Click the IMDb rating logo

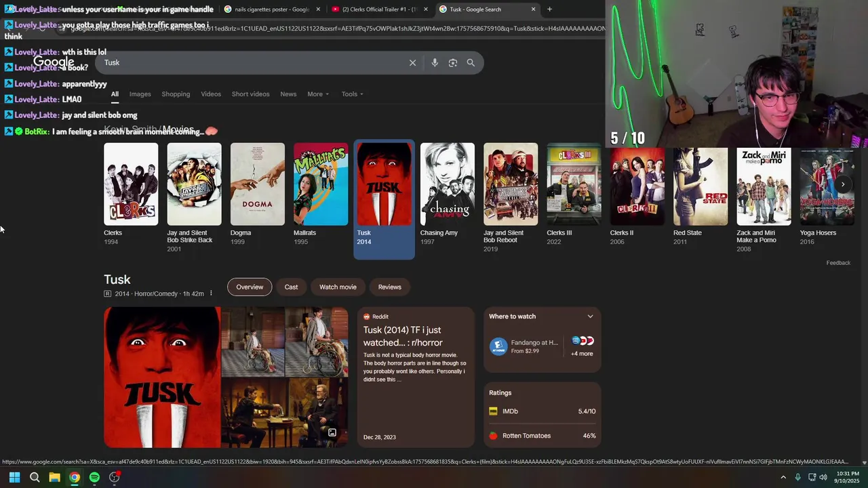point(493,411)
